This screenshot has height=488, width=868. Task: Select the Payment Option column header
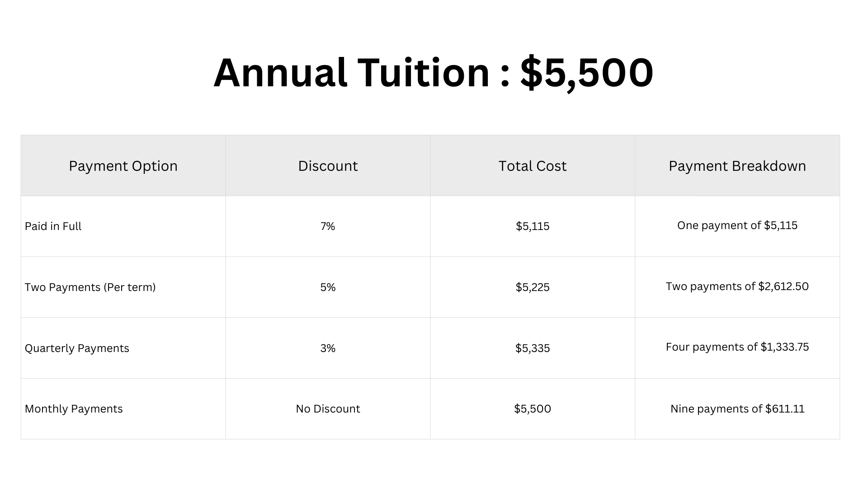tap(123, 166)
